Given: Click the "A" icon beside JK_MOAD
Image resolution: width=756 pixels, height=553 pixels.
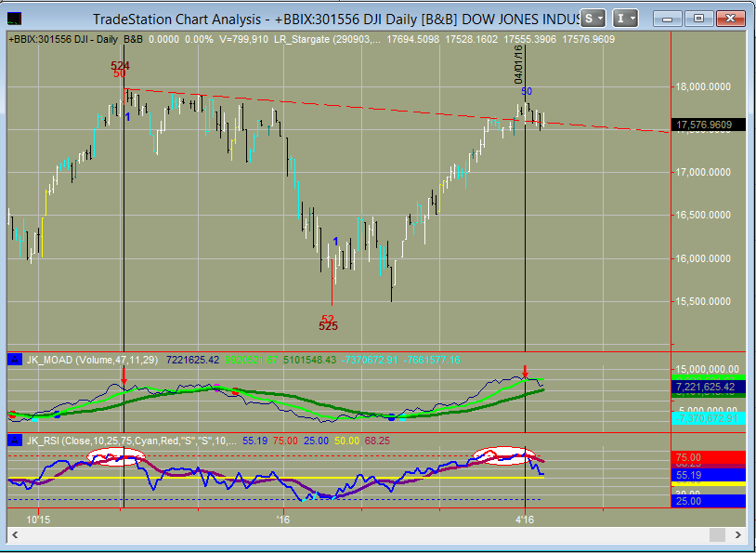Looking at the screenshot, I should point(15,360).
